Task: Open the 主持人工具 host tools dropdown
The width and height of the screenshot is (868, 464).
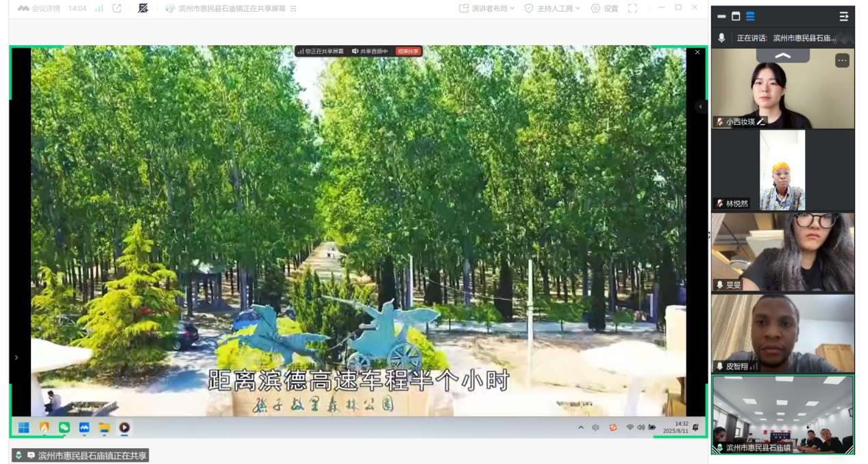Action: pyautogui.click(x=552, y=8)
